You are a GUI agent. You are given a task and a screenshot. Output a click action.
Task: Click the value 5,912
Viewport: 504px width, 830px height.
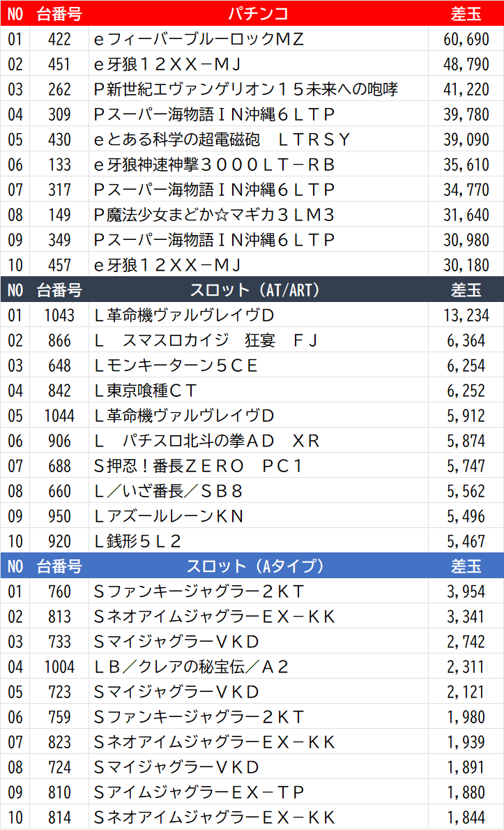click(466, 416)
